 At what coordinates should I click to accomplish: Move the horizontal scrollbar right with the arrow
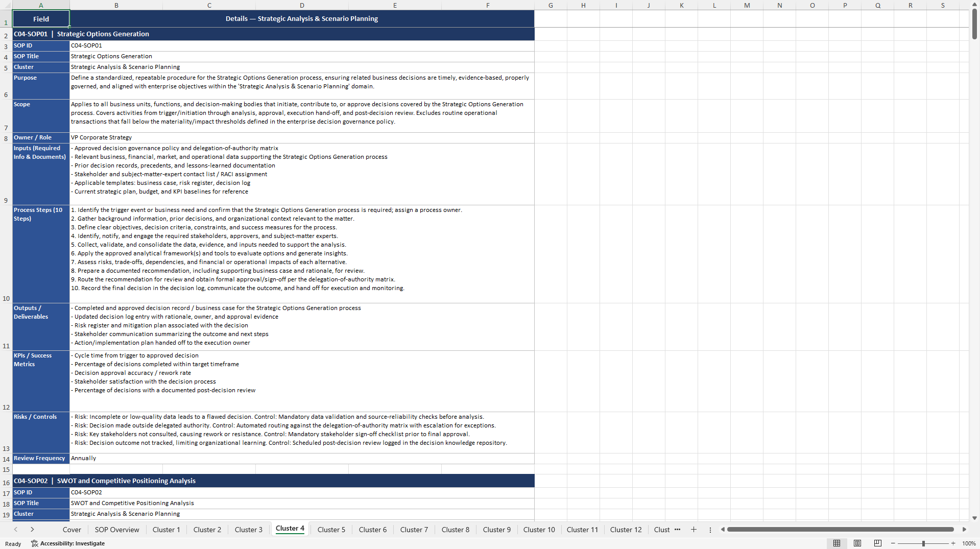point(964,530)
